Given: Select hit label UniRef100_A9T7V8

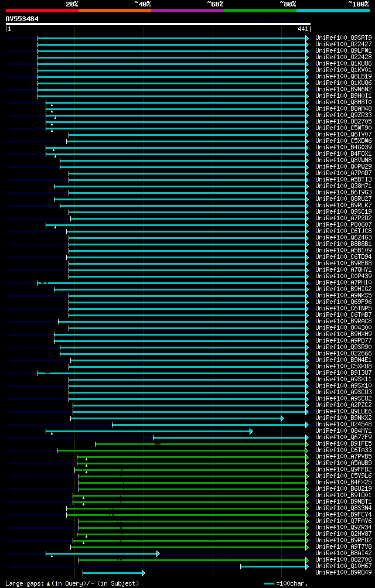Looking at the screenshot, I should (x=343, y=547).
